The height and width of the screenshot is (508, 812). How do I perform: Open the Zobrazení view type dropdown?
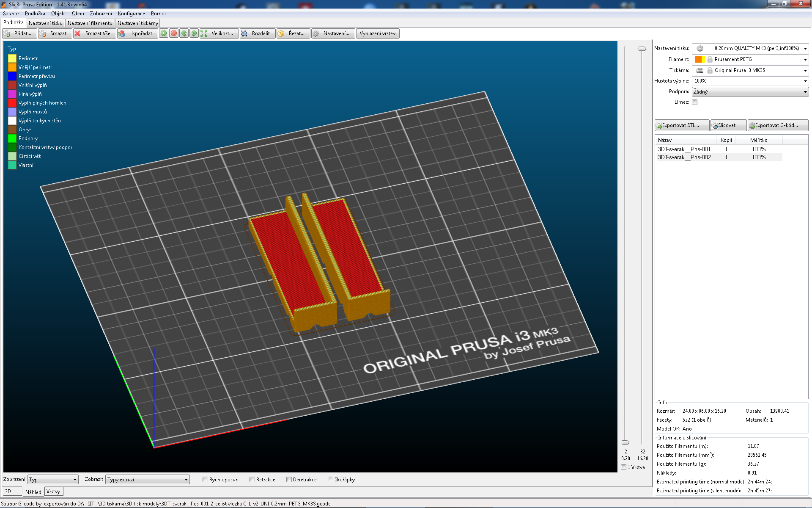coord(53,480)
